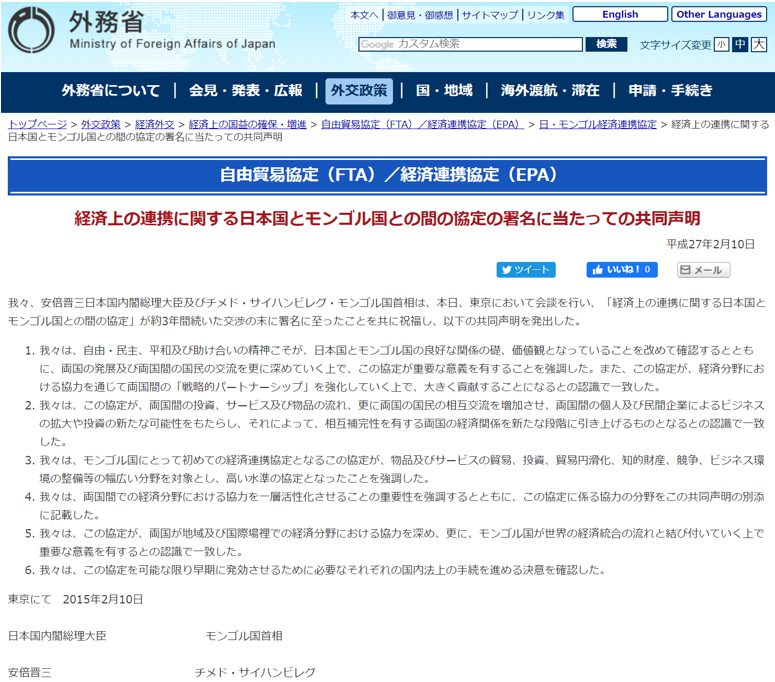Click list item 6 about 国内法上の手続
775x682 pixels.
click(x=322, y=570)
